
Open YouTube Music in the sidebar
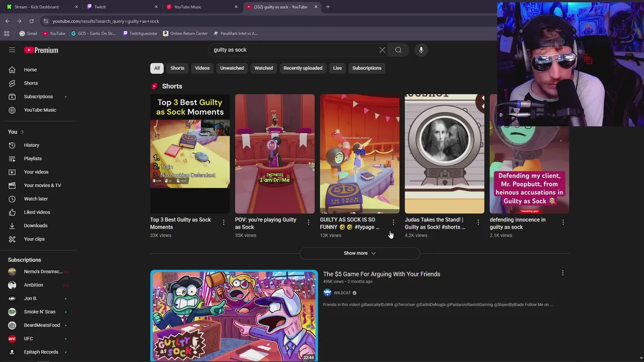39,110
